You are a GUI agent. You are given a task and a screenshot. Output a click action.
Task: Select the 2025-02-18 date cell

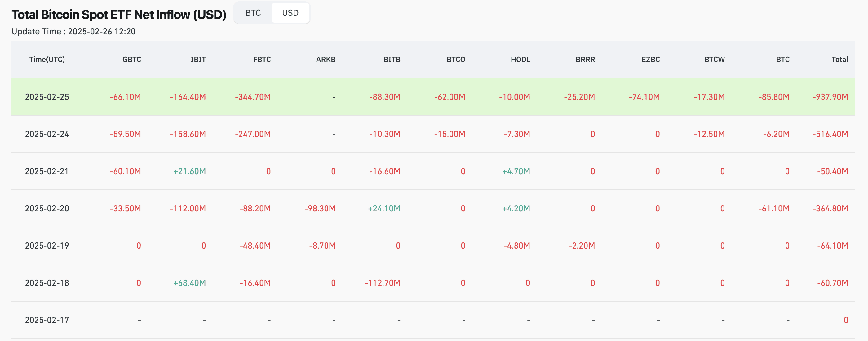click(47, 283)
